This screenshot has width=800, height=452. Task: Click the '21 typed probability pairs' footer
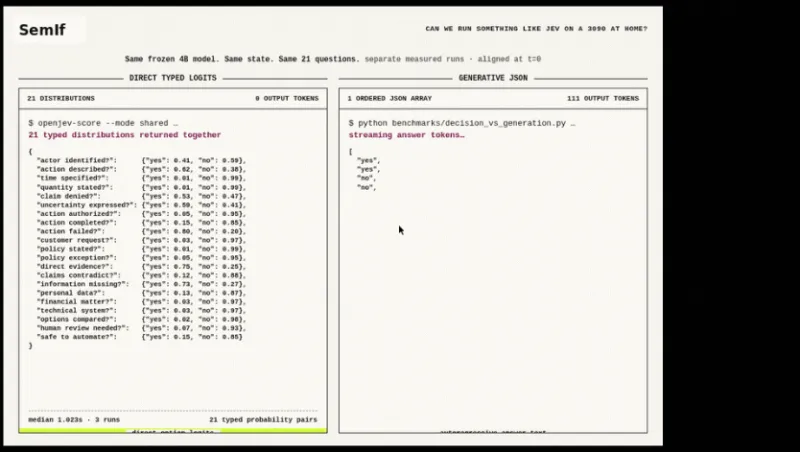pos(263,420)
